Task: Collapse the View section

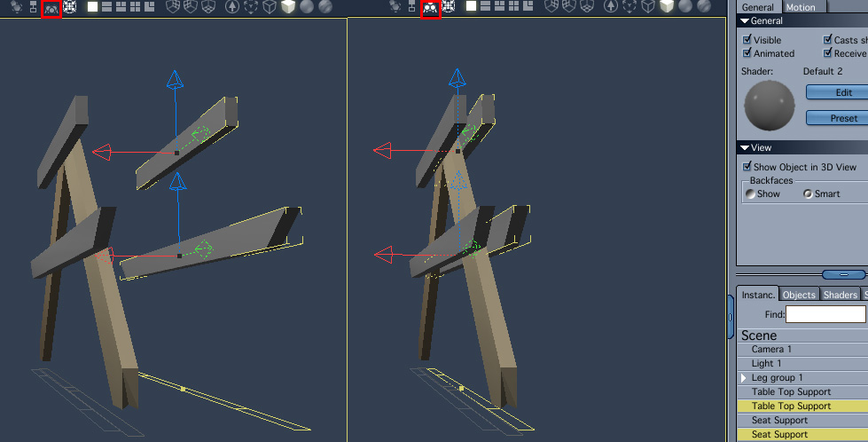Action: [x=745, y=148]
